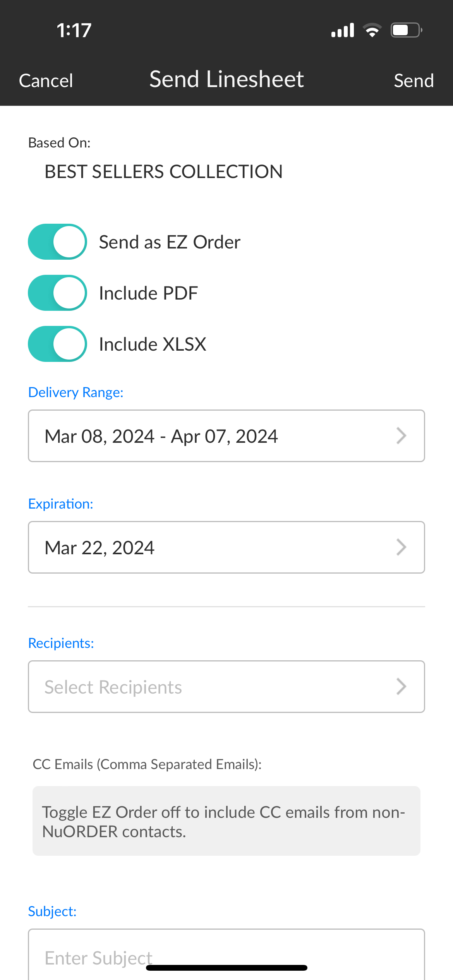Tap the Select Recipients chevron arrow
The width and height of the screenshot is (453, 980).
401,687
